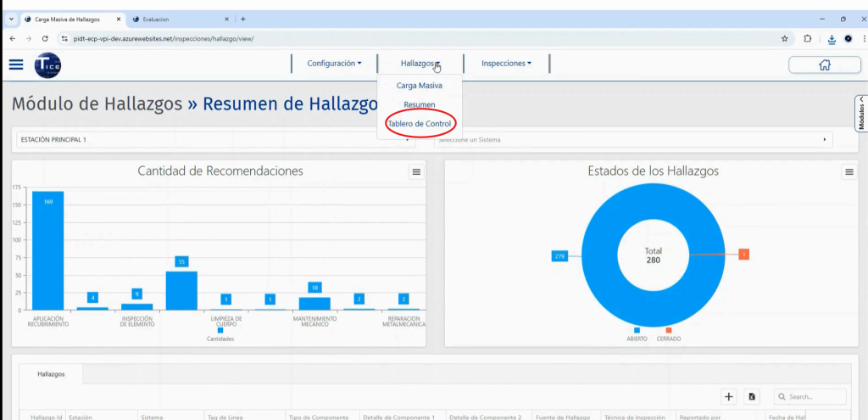Click the Módulos side panel tab
The width and height of the screenshot is (868, 420).
(862, 112)
